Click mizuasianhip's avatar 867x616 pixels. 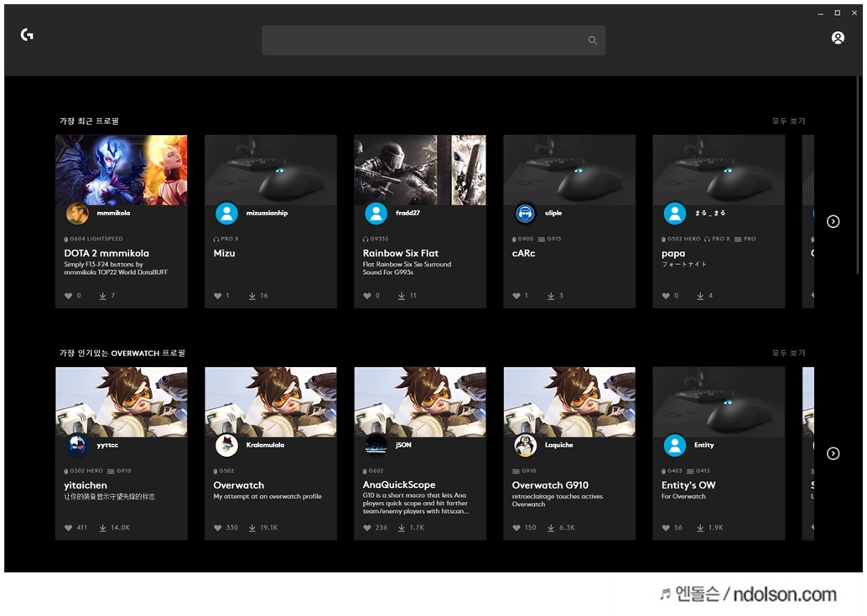point(226,213)
